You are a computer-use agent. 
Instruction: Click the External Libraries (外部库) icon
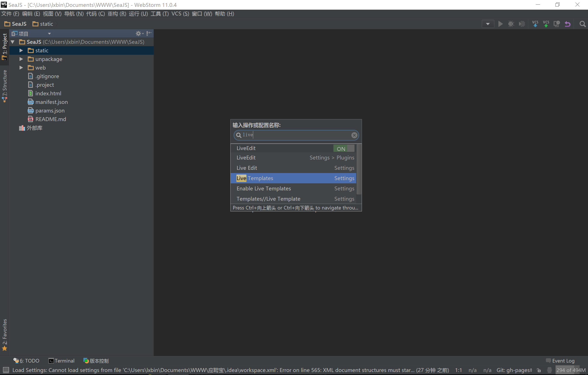pos(22,128)
